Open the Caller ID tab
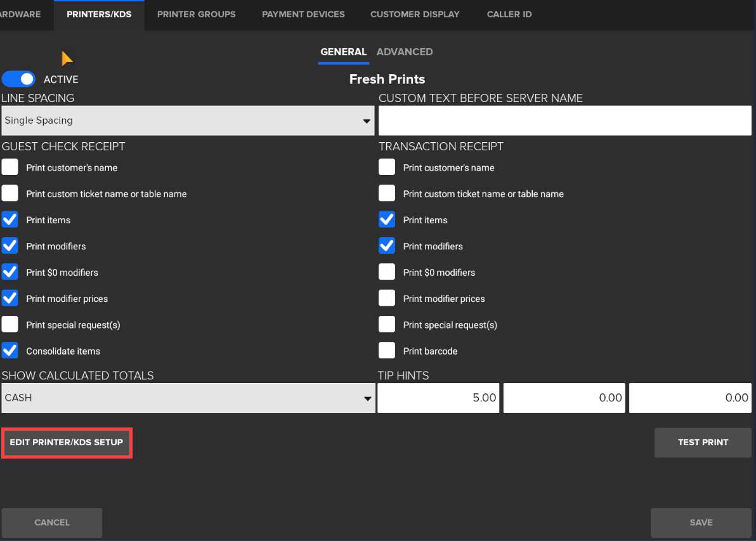The image size is (756, 541). [509, 14]
